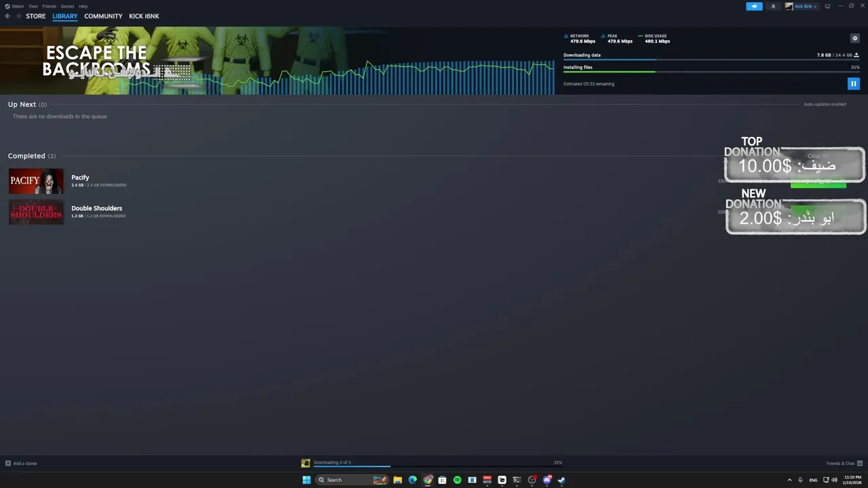
Task: Open Microsoft Store from taskbar
Action: coord(442,480)
